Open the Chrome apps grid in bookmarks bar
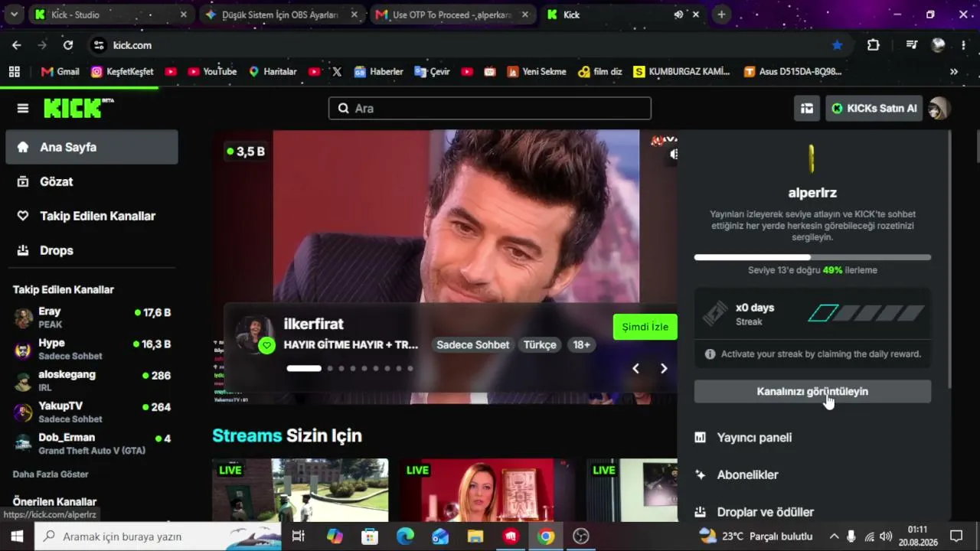 (x=14, y=71)
